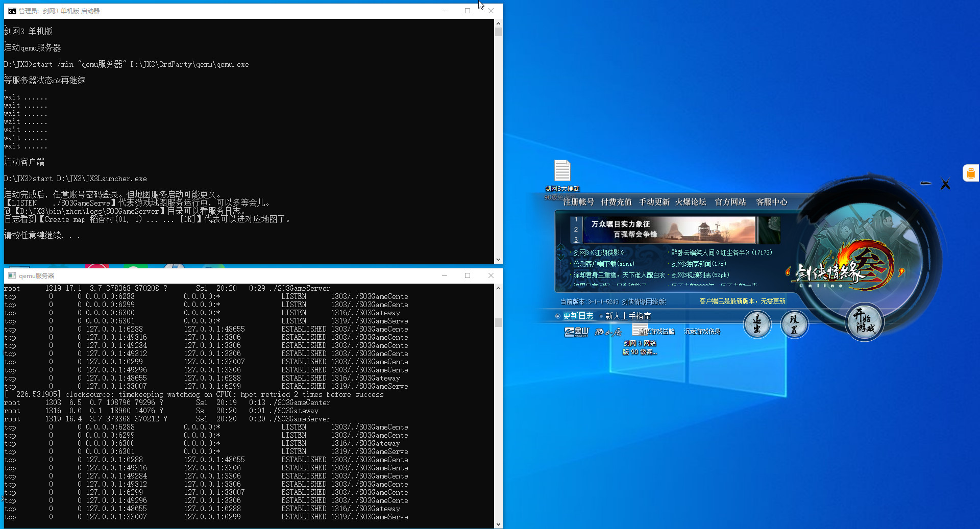980x529 pixels.
Task: Open link 醉卧云端笑人间《红尘各半》(17173)
Action: point(721,253)
